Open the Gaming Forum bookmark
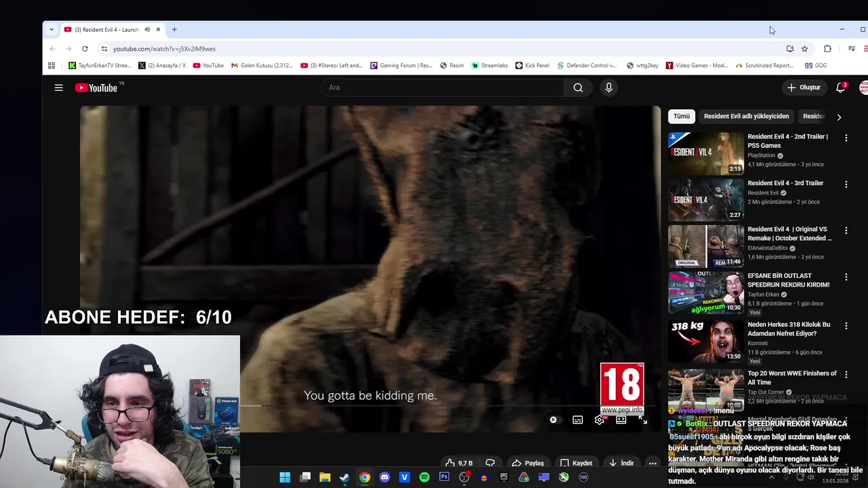 (401, 66)
